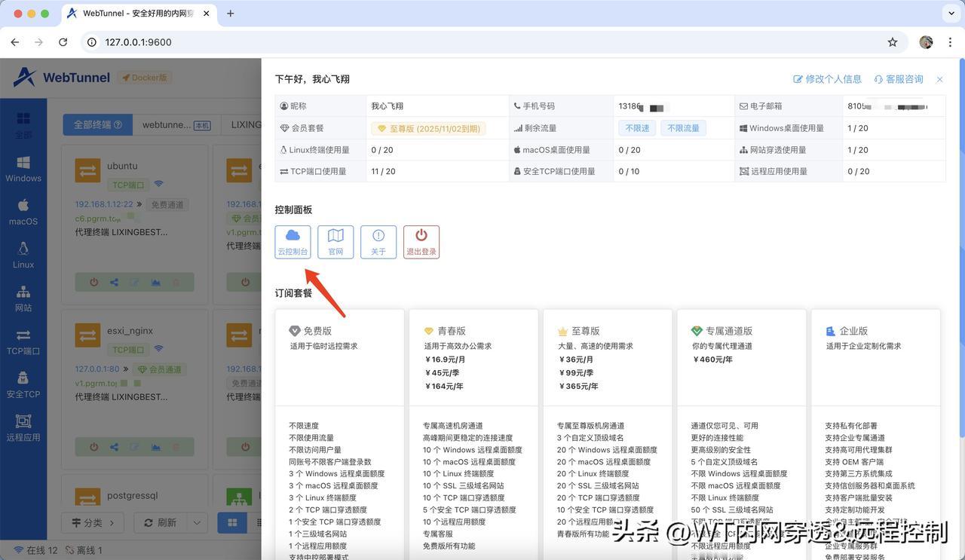Screen dimensions: 965x560
Task: Switch to the webtunne... 本机 tab
Action: click(176, 124)
